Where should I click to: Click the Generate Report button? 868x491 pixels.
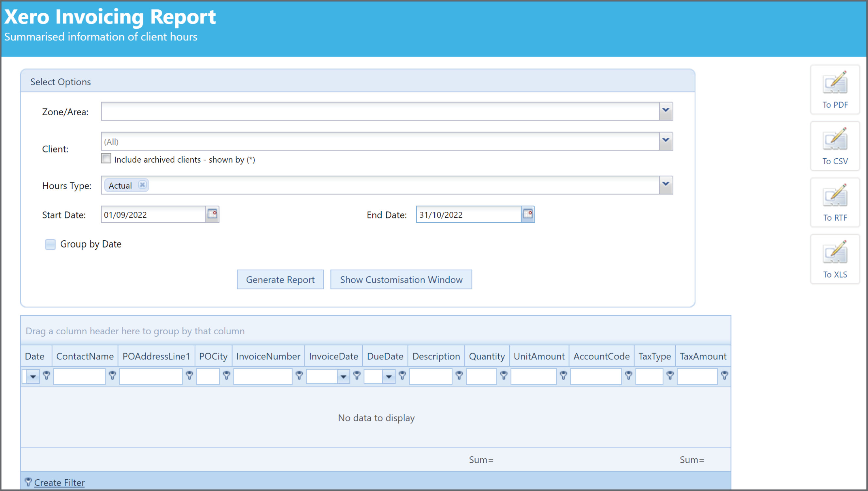(x=280, y=279)
